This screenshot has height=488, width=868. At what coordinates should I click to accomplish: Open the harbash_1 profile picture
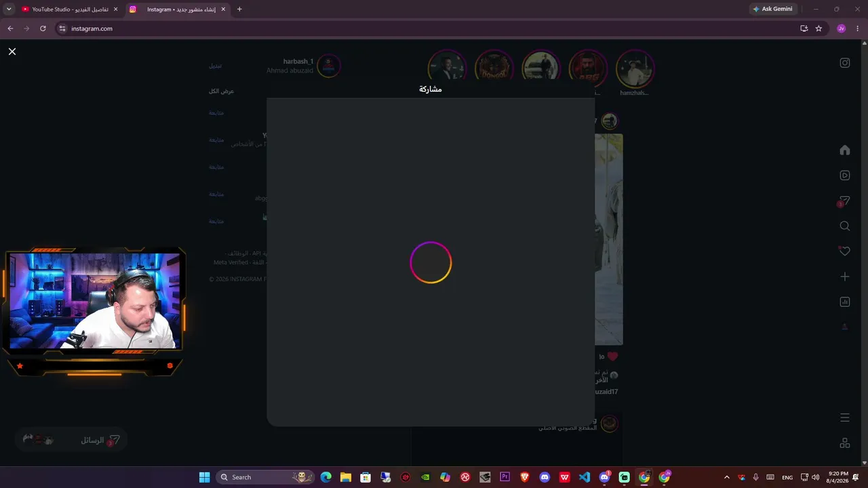pyautogui.click(x=329, y=66)
